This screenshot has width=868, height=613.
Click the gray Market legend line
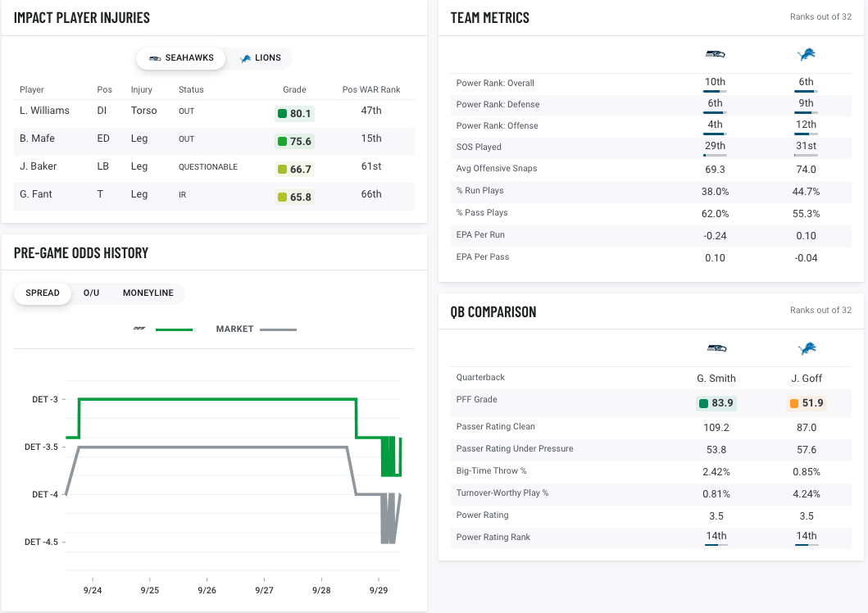coord(279,329)
